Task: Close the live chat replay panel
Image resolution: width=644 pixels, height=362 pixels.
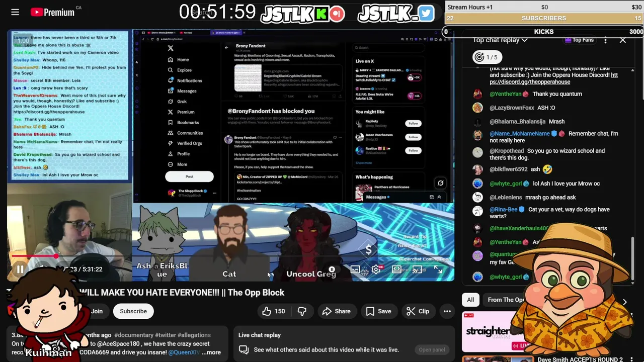Action: click(x=623, y=40)
